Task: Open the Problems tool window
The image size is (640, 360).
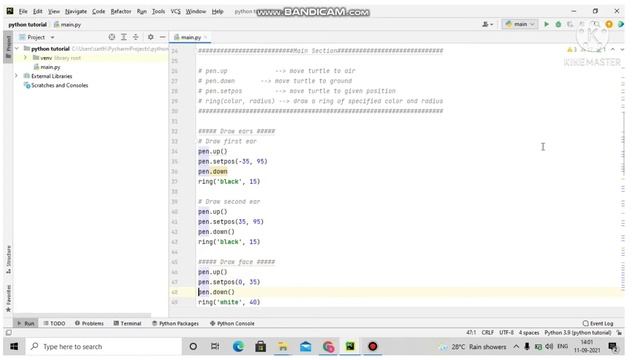Action: [89, 323]
